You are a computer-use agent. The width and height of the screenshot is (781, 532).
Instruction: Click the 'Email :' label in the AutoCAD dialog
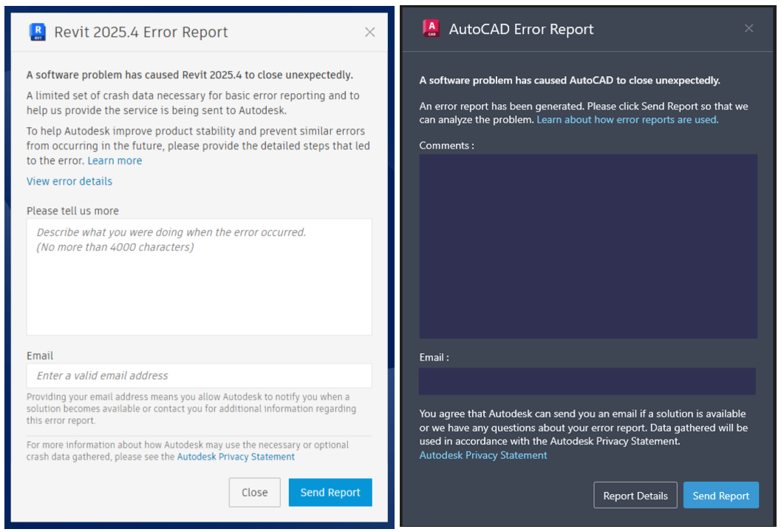click(434, 358)
